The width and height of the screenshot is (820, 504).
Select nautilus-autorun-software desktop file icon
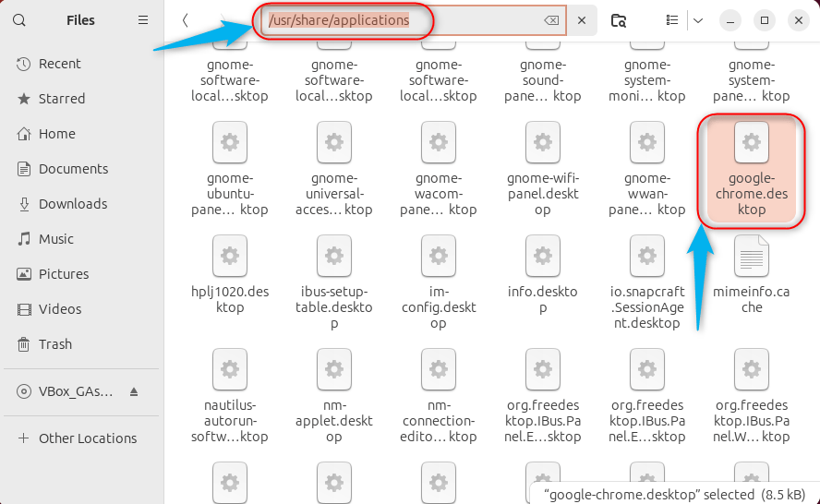pyautogui.click(x=230, y=369)
